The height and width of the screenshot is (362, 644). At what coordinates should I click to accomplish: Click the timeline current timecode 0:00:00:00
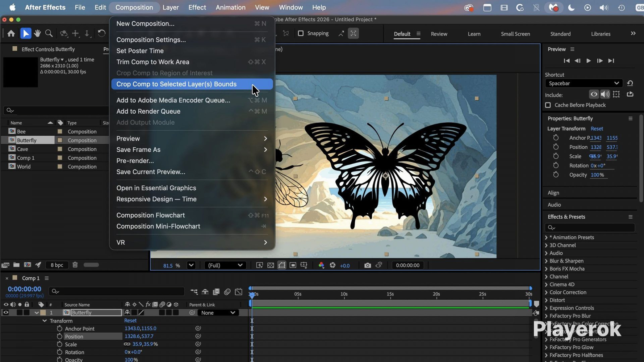click(25, 289)
